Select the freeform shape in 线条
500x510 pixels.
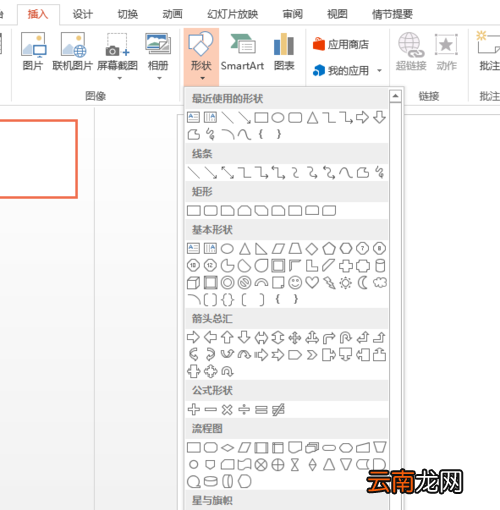(x=363, y=173)
